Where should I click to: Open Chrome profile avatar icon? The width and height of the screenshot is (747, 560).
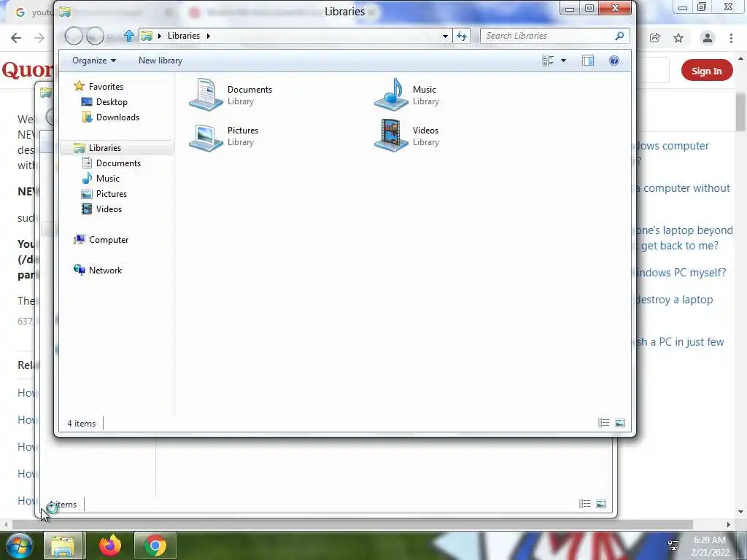point(708,38)
